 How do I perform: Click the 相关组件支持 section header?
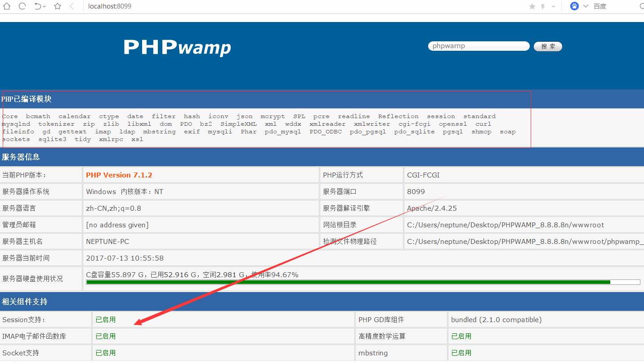tap(322, 301)
